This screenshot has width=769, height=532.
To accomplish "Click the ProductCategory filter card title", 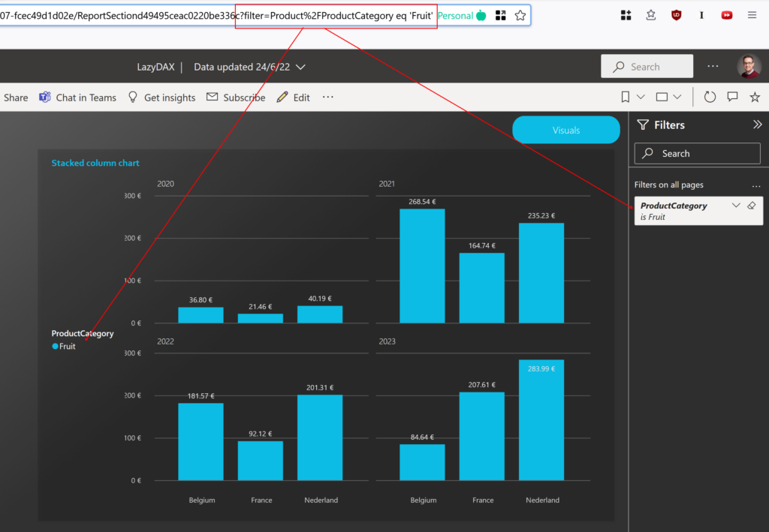I will (674, 206).
